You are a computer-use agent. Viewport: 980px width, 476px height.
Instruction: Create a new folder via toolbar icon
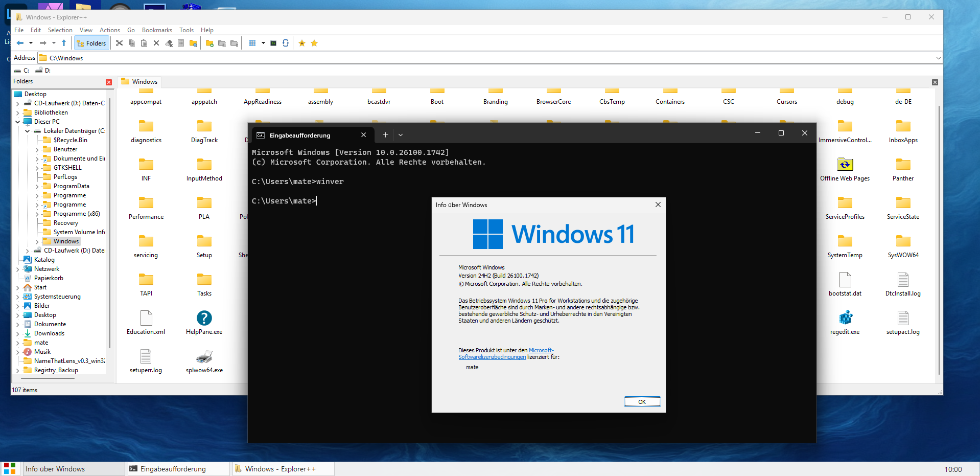[x=209, y=43]
